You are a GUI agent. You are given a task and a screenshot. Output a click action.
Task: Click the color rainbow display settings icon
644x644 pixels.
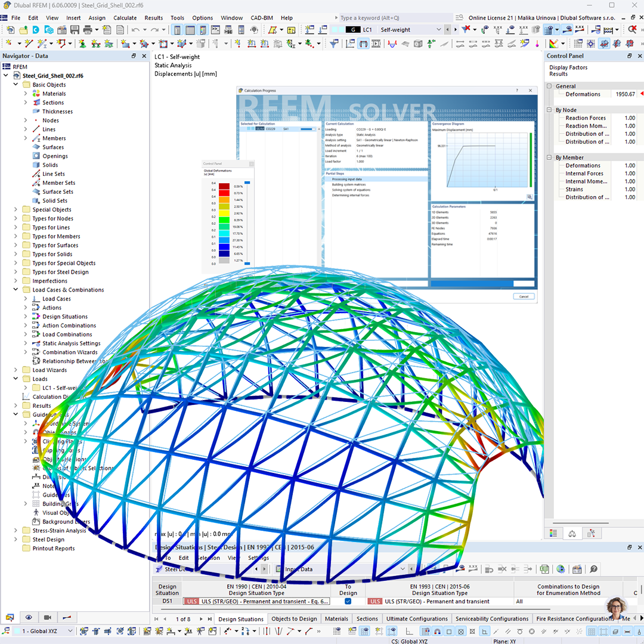(x=553, y=44)
